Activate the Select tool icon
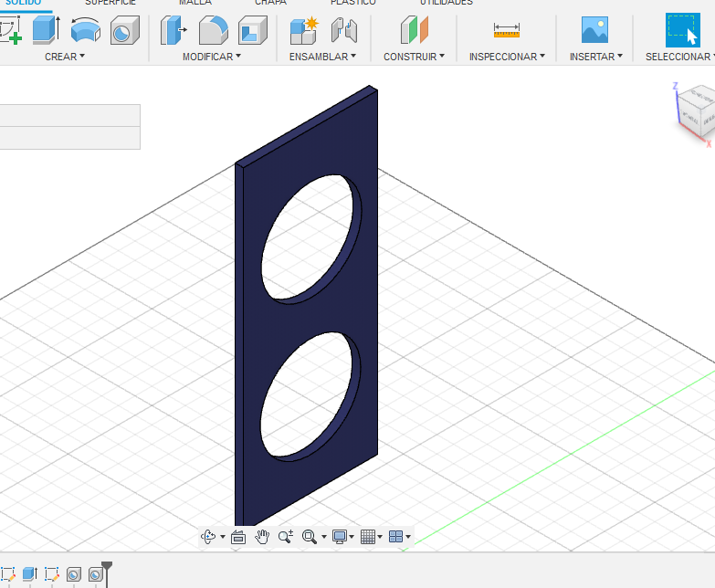 683,30
